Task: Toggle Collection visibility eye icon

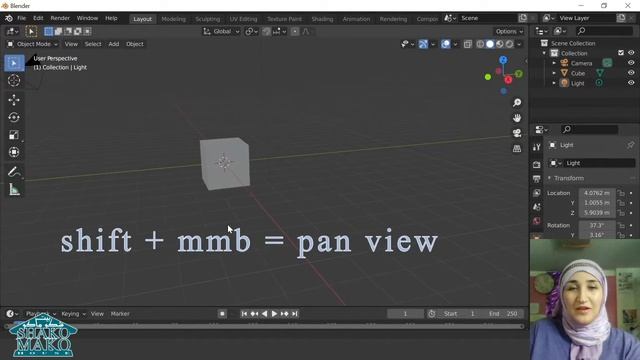Action: pos(631,53)
